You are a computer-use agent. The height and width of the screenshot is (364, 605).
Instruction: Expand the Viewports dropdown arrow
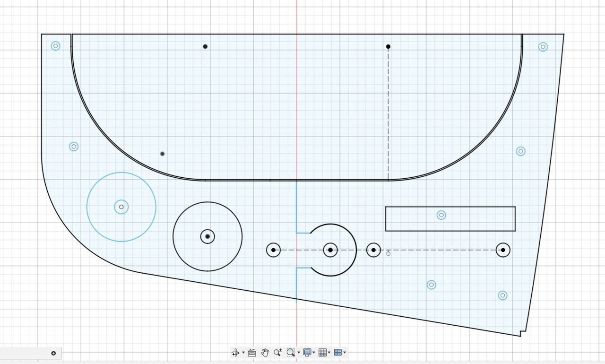tap(345, 353)
